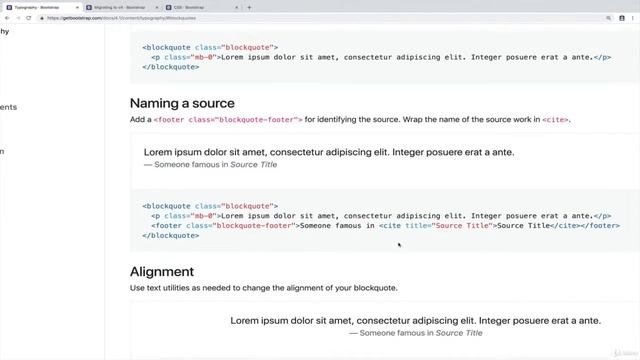640x360 pixels.
Task: Click the browser forward arrow
Action: [18, 18]
